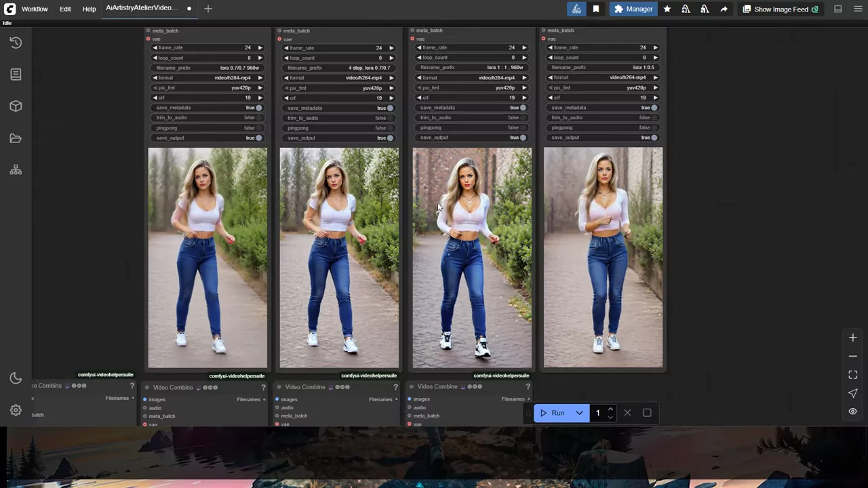The width and height of the screenshot is (868, 488).
Task: Add a new workflow tab with plus
Action: (x=208, y=9)
